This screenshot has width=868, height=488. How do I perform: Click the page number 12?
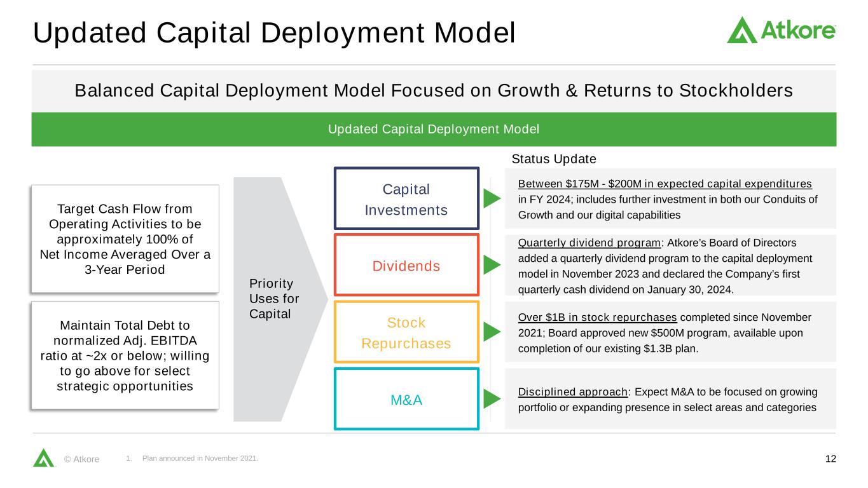click(x=830, y=459)
